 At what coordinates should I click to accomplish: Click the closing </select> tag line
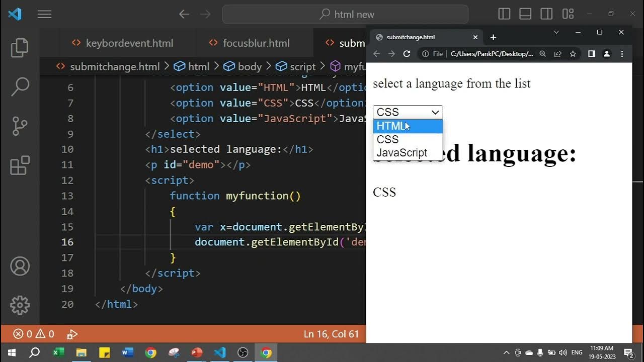[x=173, y=134]
